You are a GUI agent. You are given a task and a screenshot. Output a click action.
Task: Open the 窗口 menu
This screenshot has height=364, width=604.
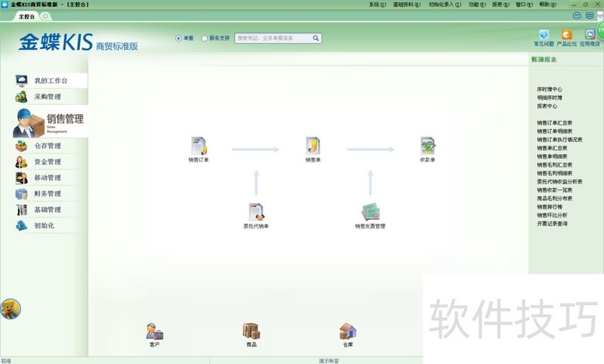click(x=524, y=5)
